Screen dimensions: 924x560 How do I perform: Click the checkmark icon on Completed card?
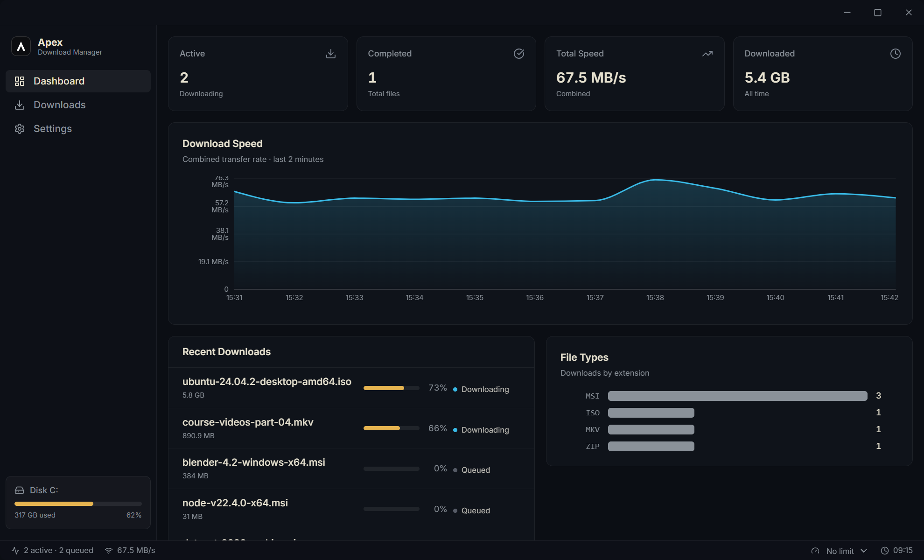pos(519,54)
